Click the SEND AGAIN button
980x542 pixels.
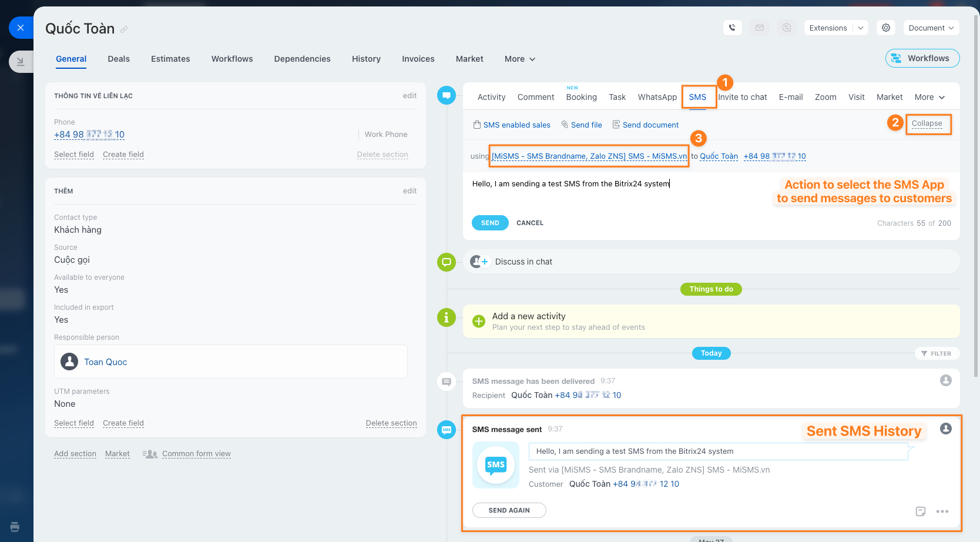coord(509,510)
